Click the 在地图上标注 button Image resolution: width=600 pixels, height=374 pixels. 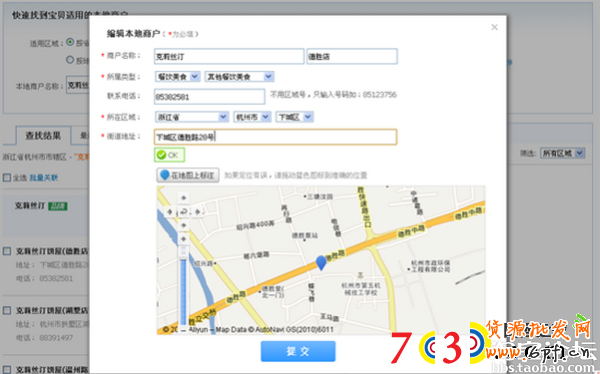point(188,175)
